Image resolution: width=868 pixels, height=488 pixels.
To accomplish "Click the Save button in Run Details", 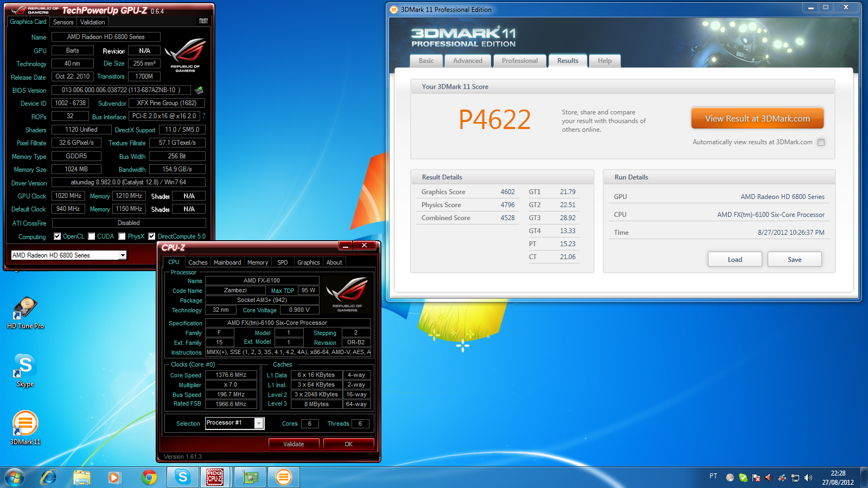I will click(795, 259).
